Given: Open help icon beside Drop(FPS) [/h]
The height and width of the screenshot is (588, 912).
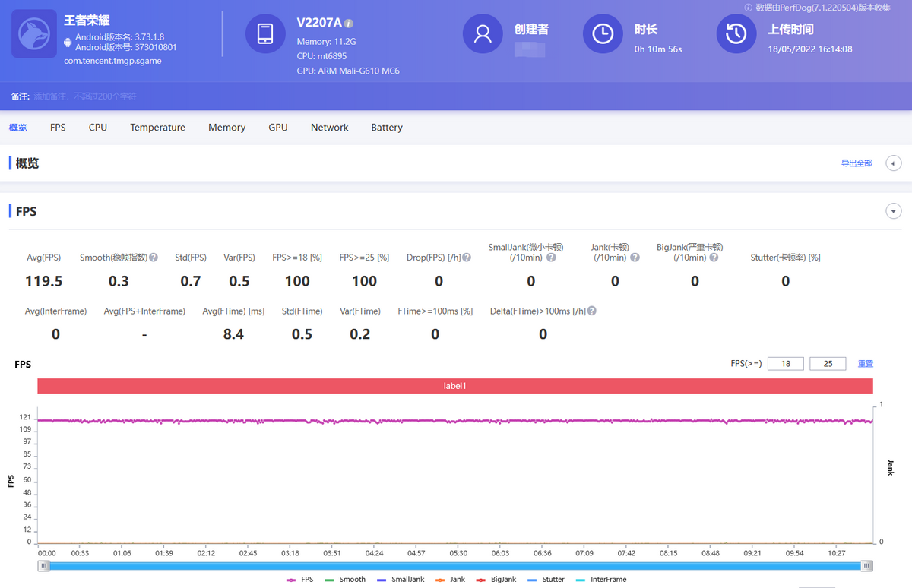Looking at the screenshot, I should coord(467,258).
